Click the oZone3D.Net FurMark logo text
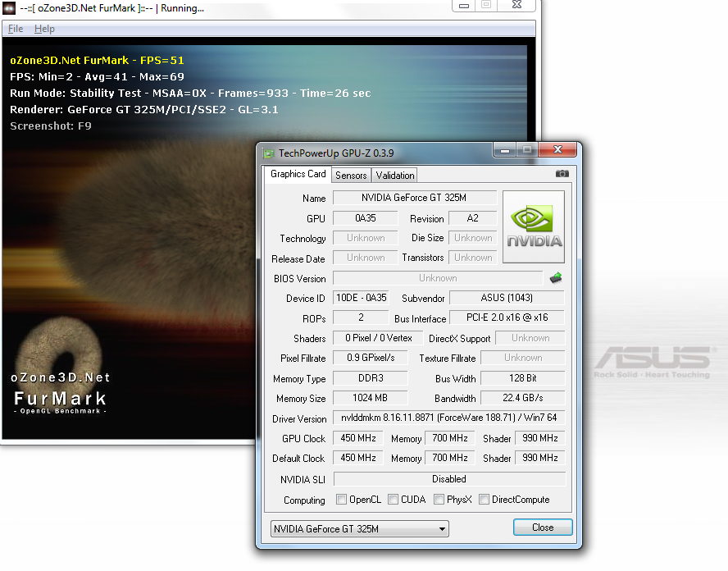 coord(61,395)
